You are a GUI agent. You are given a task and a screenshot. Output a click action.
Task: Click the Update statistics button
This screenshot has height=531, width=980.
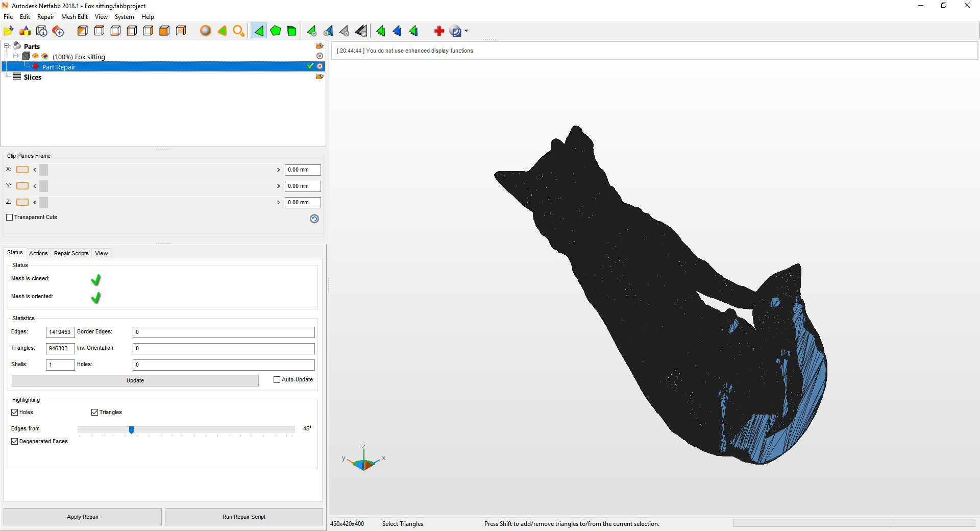click(x=135, y=380)
